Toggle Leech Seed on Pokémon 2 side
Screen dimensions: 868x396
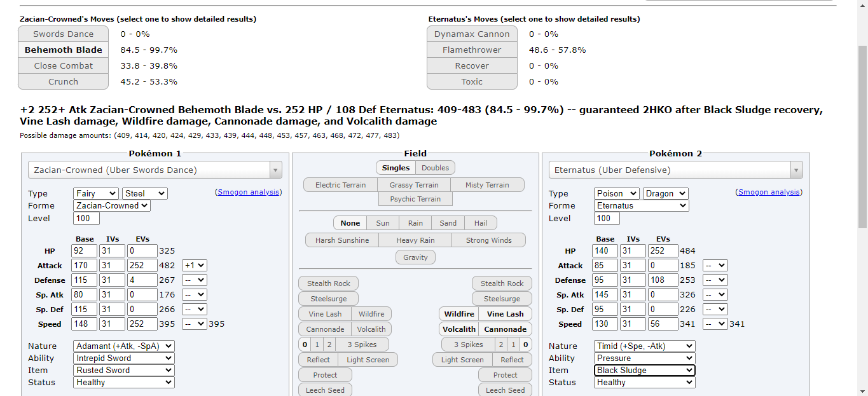(x=506, y=390)
